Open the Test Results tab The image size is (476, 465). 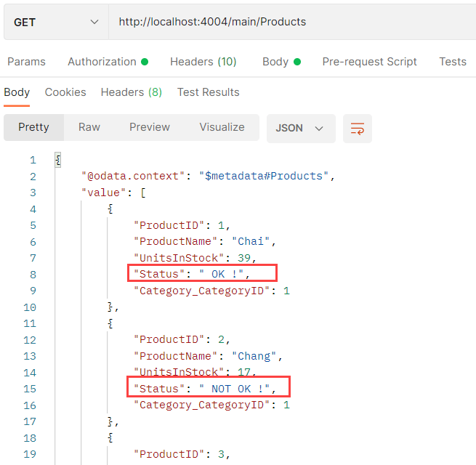[x=208, y=92]
